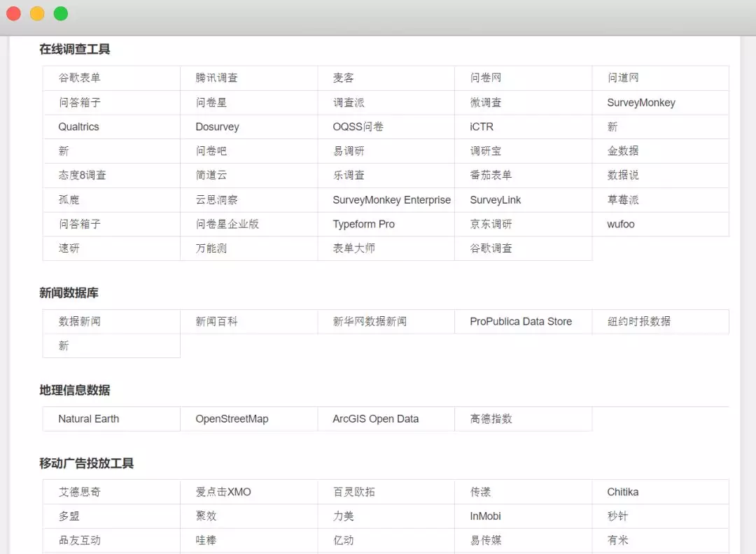Open the Typeform Pro link
Screen dimensions: 756x554
click(x=363, y=224)
